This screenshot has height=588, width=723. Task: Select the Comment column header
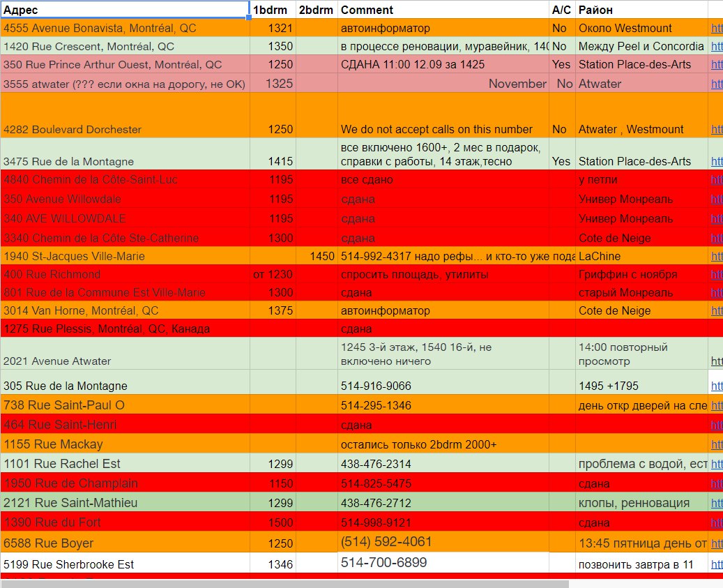pos(443,10)
